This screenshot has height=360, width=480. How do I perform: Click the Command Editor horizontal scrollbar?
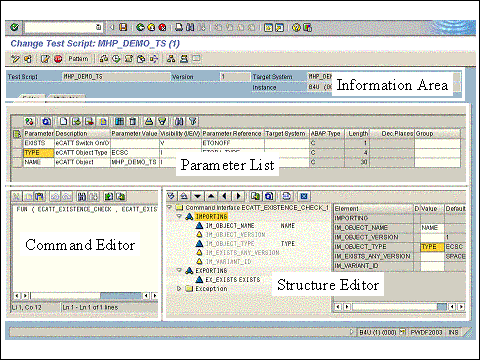(x=85, y=296)
